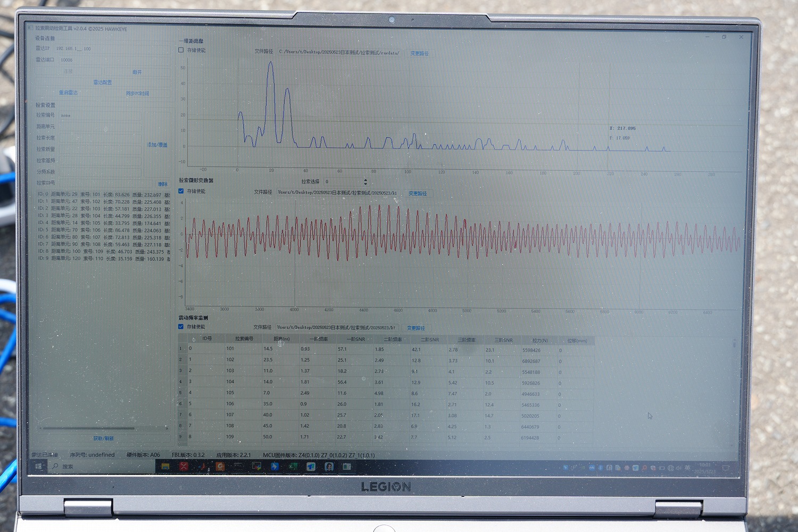Toggle 存储使能 under 震动频率监测
Image resolution: width=798 pixels, height=532 pixels.
click(x=181, y=327)
